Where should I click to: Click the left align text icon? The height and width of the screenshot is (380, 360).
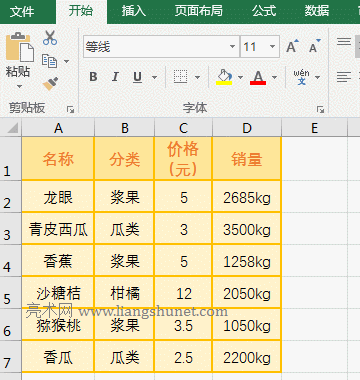pos(344,77)
